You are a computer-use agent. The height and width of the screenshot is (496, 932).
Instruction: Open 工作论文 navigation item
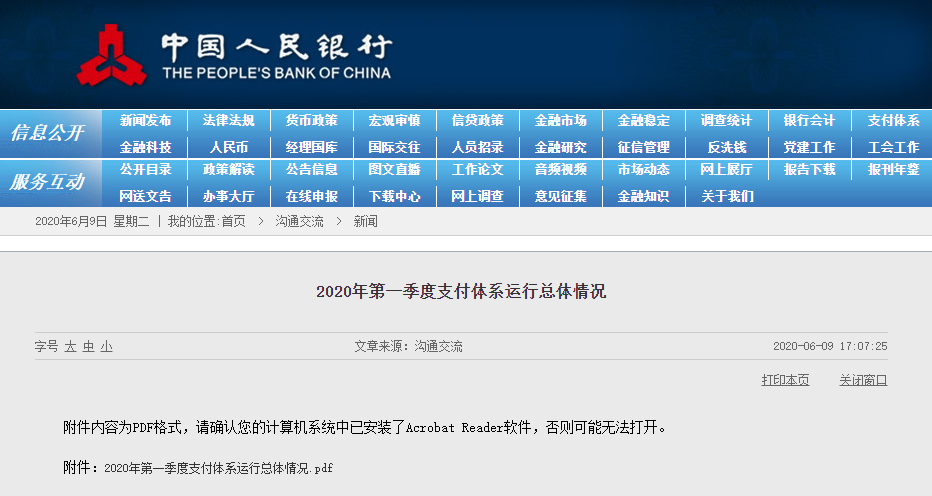[477, 169]
